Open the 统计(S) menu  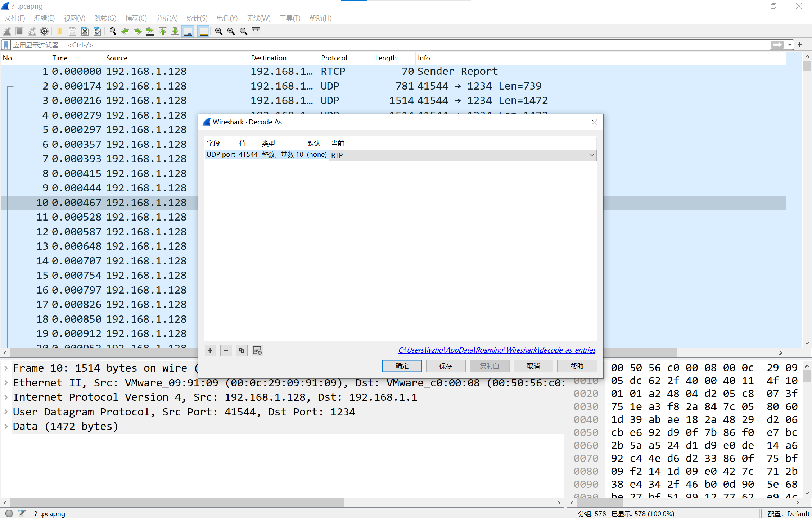click(197, 18)
